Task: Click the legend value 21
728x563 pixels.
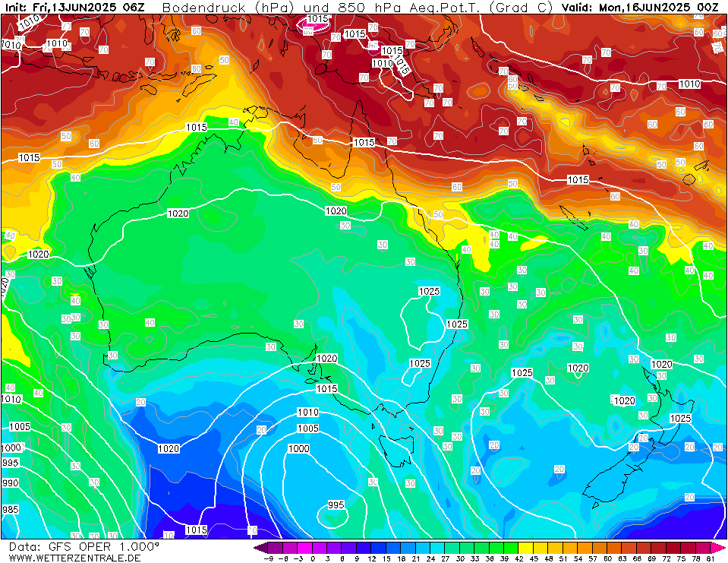Action: coord(416,558)
